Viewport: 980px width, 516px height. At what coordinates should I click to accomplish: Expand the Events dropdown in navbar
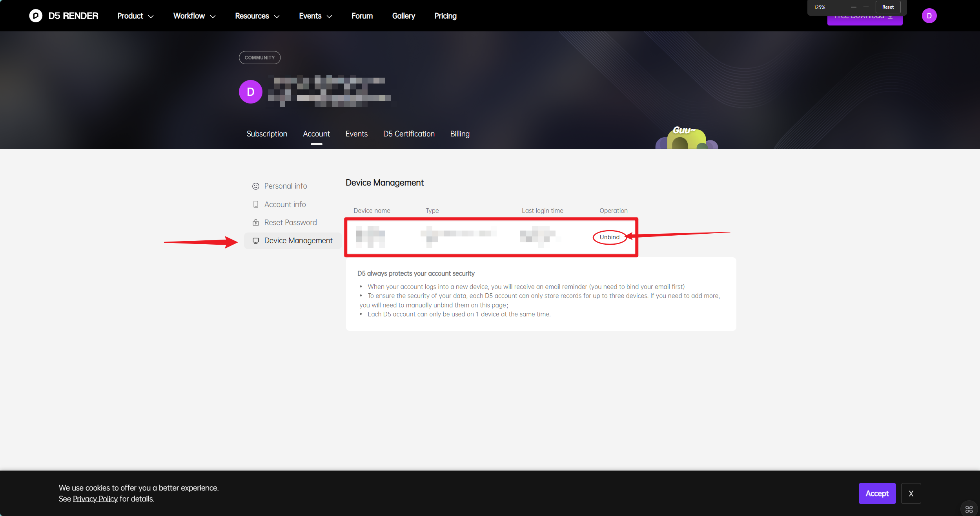(315, 16)
